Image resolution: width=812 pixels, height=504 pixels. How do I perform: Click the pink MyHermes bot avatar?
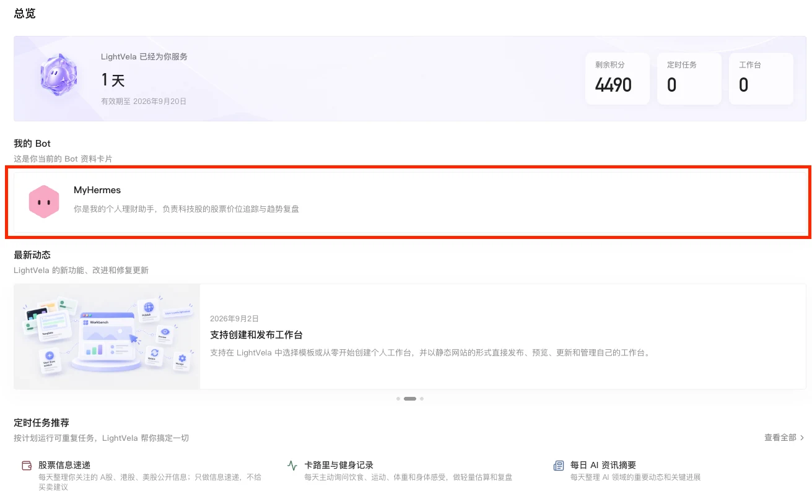[x=44, y=202]
